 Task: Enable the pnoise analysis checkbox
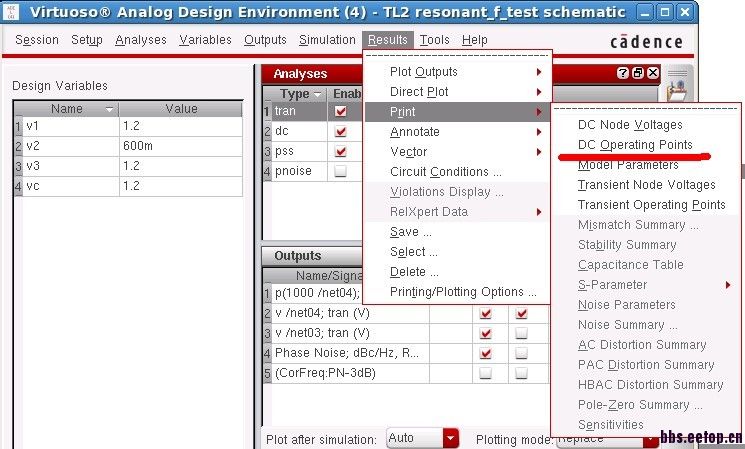point(340,171)
